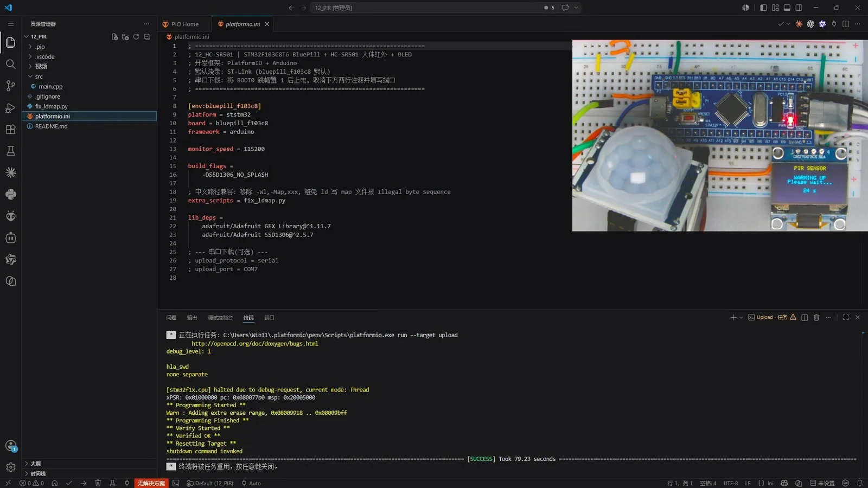Open the Source Control view
Screen dimensions: 868x488
10,86
